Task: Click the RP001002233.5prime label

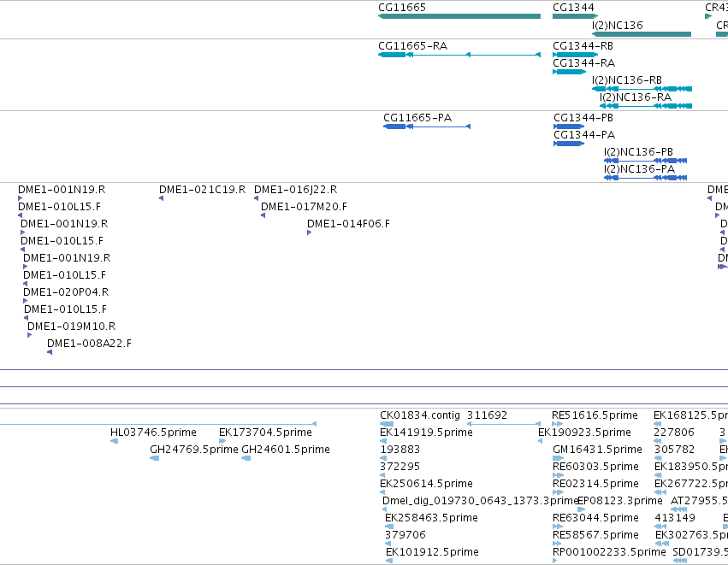Action: [x=609, y=552]
